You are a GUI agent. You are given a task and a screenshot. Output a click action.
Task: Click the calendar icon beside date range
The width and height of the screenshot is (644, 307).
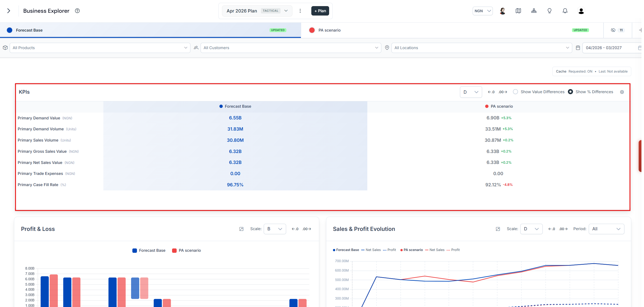(578, 48)
